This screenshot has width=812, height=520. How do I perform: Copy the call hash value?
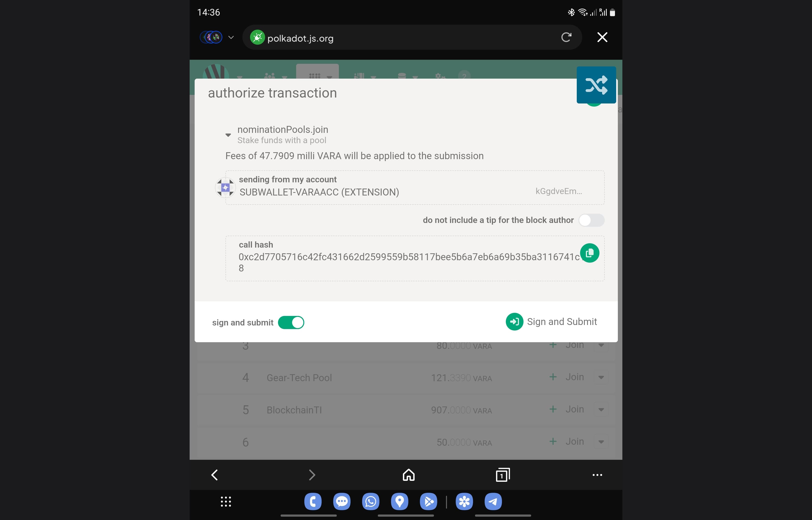click(589, 253)
